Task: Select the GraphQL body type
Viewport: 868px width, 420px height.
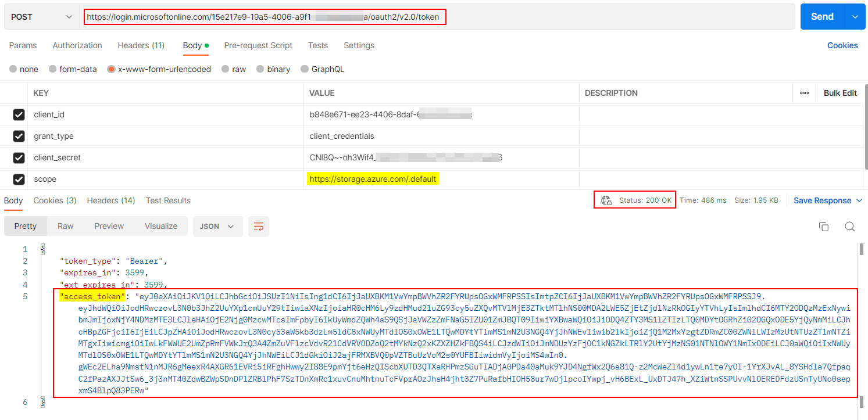Action: click(x=323, y=69)
